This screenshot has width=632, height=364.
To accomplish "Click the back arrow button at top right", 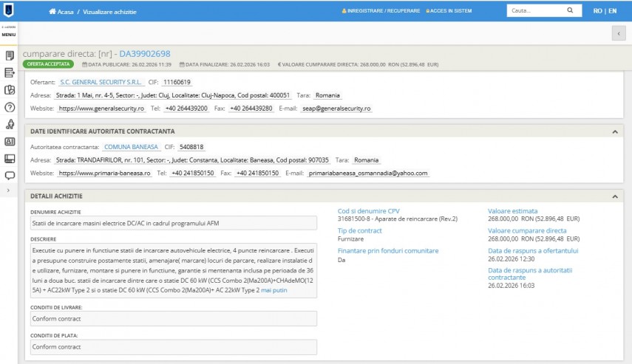I will tap(618, 33).
